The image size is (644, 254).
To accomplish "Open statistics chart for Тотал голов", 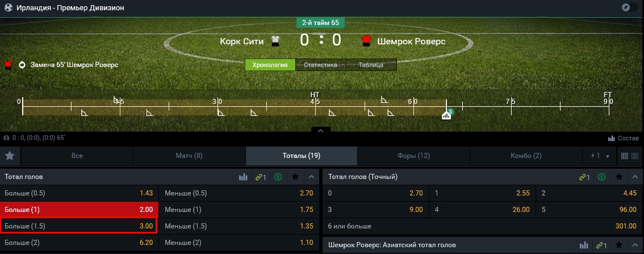I will [244, 177].
